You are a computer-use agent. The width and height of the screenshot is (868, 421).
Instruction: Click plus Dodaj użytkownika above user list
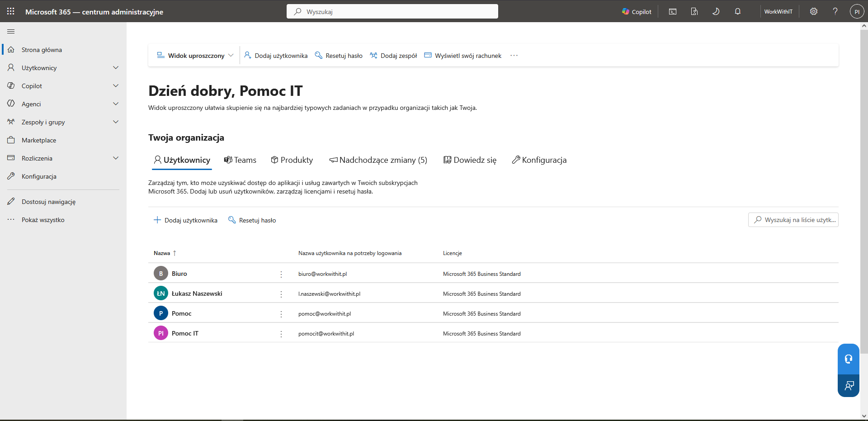[185, 220]
